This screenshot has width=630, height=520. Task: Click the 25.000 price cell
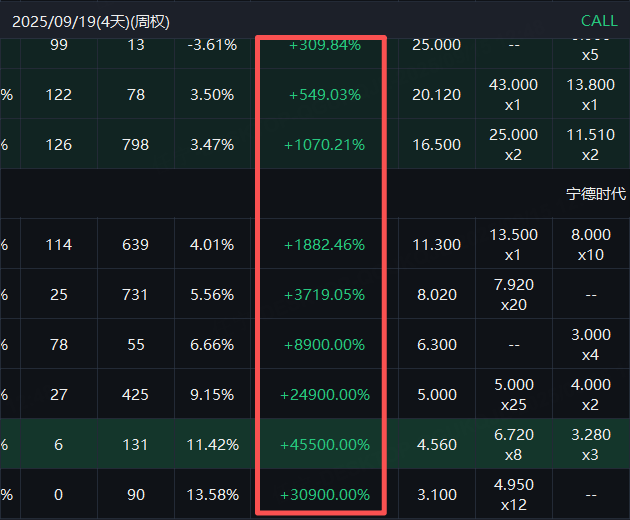(436, 45)
